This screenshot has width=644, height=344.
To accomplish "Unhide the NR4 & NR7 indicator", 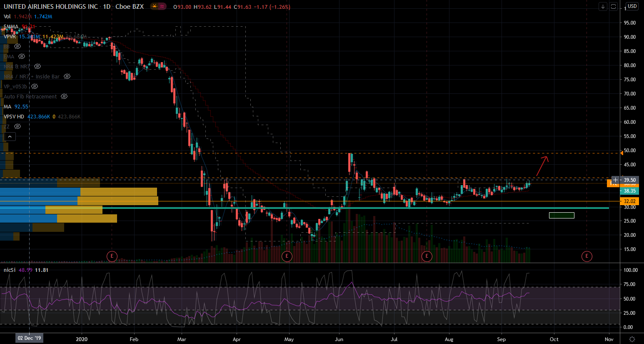I will click(x=37, y=67).
